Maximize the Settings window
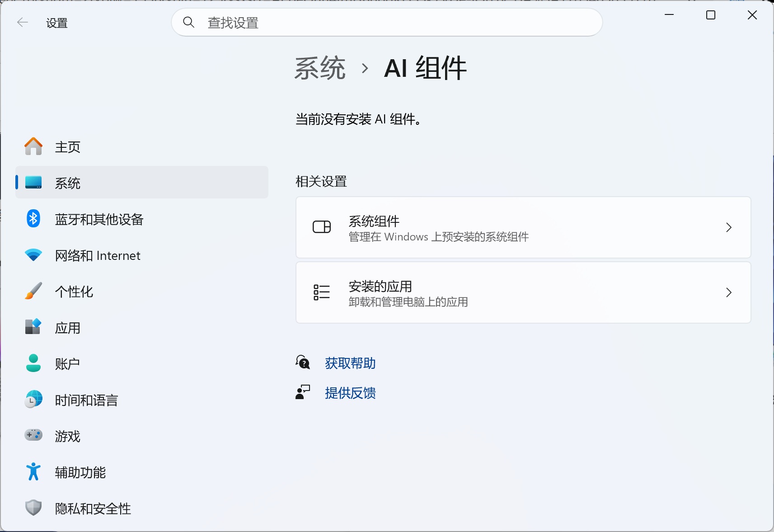 711,15
